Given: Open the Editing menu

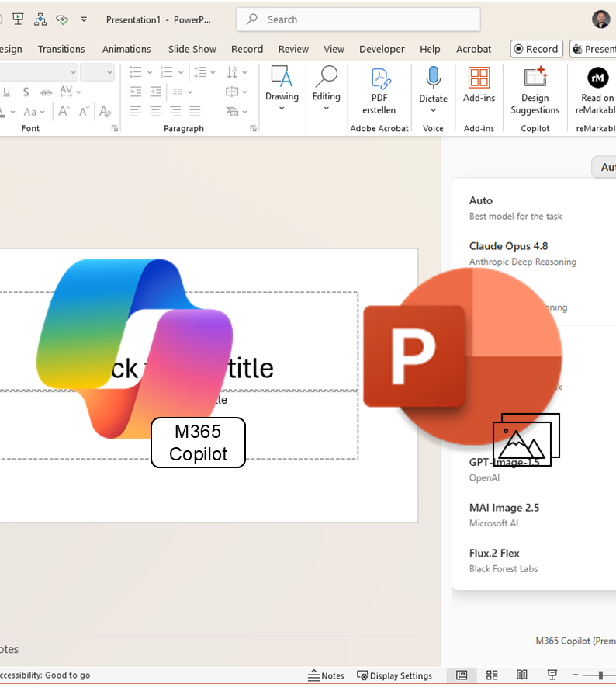Looking at the screenshot, I should [326, 88].
